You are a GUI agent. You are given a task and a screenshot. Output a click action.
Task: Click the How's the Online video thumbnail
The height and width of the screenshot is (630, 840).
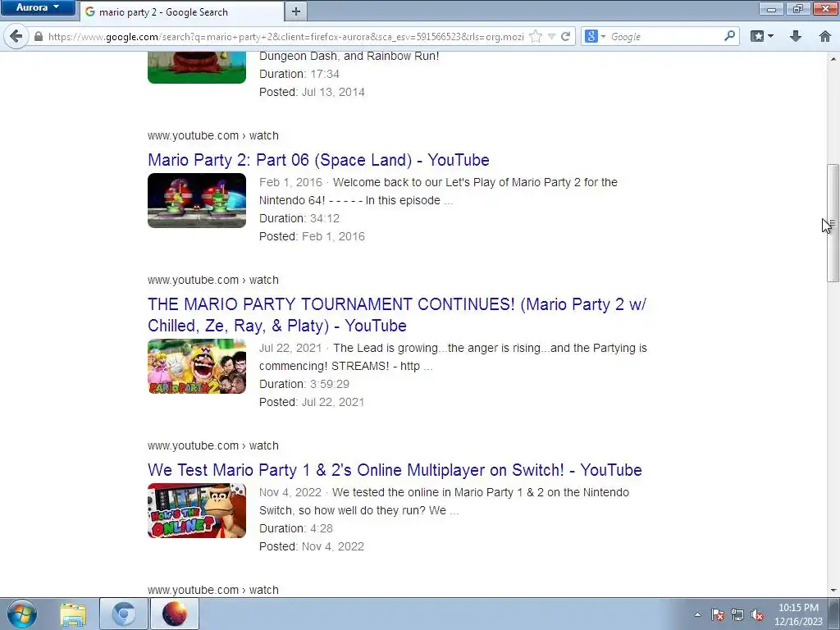[197, 510]
